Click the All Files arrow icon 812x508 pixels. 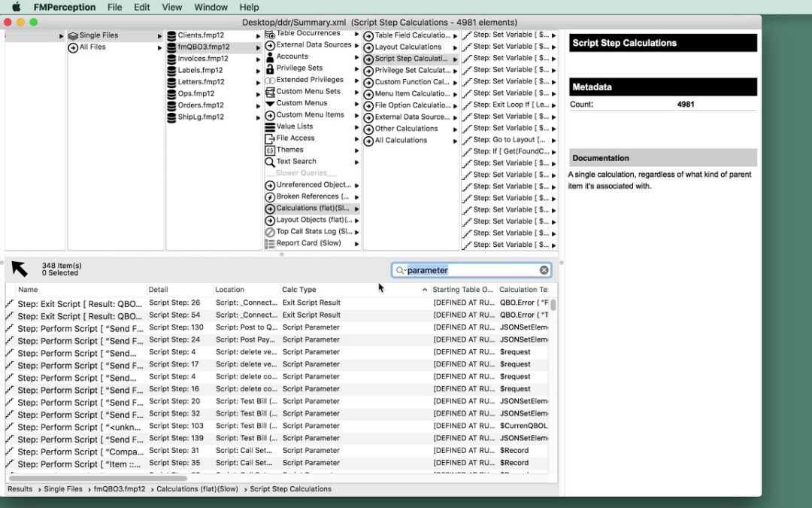tap(73, 47)
